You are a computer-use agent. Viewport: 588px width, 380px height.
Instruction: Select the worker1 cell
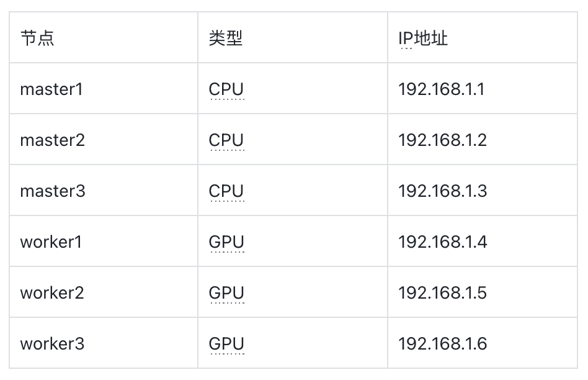104,241
